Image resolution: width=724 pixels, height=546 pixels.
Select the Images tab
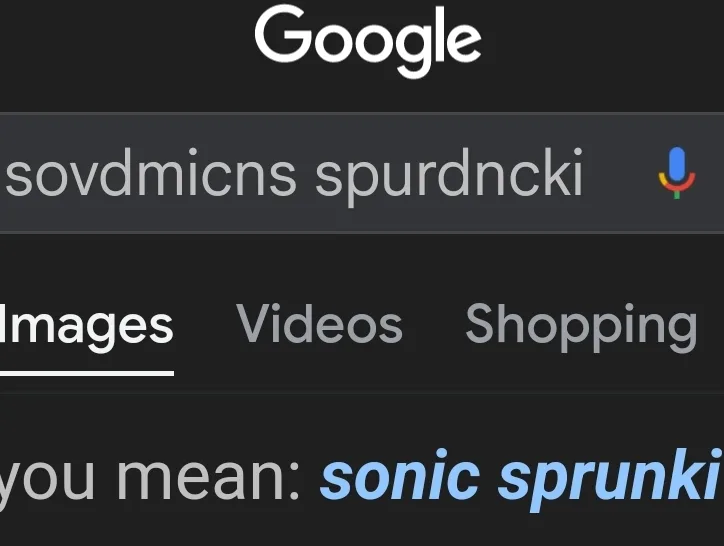click(x=86, y=328)
